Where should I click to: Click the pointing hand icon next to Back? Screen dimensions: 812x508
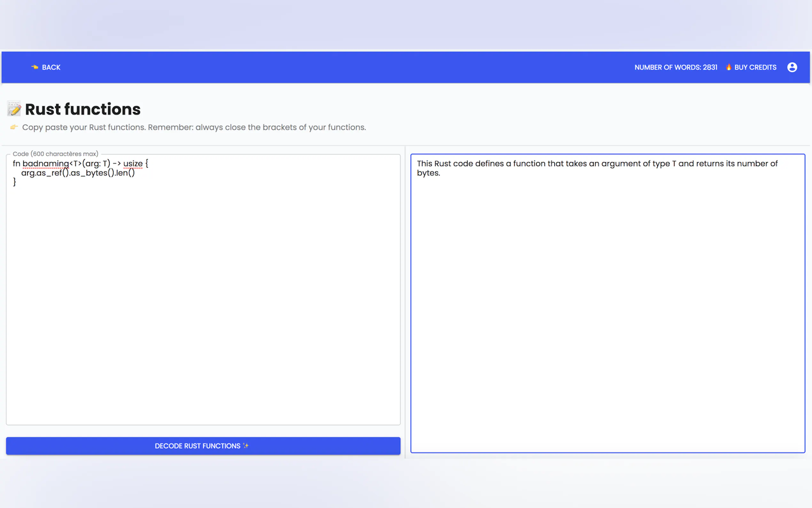[35, 67]
